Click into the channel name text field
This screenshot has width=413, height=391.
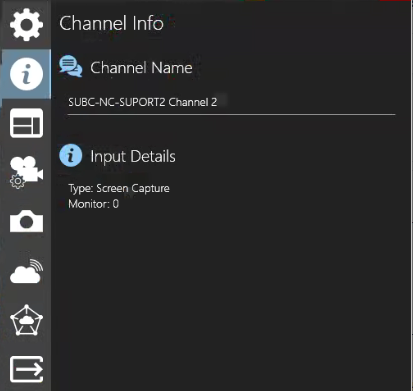coord(231,102)
